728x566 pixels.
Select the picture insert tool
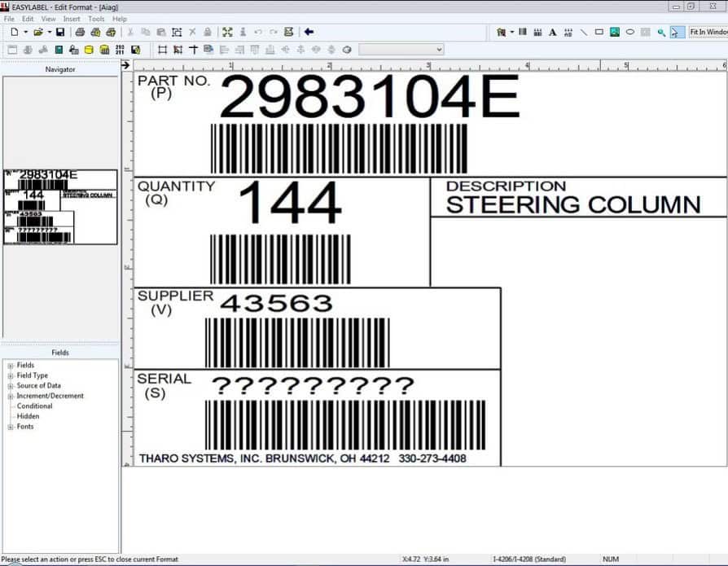click(x=615, y=32)
